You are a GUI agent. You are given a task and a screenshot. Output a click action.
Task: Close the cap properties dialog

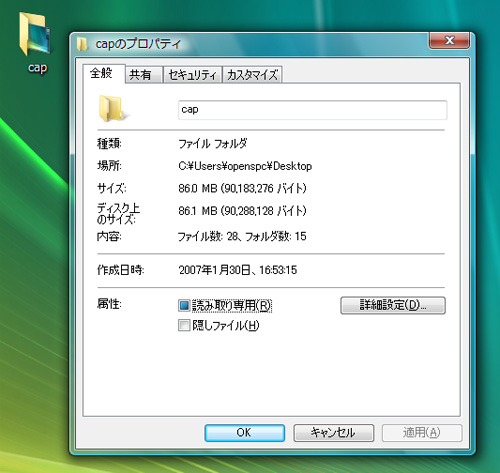click(449, 40)
